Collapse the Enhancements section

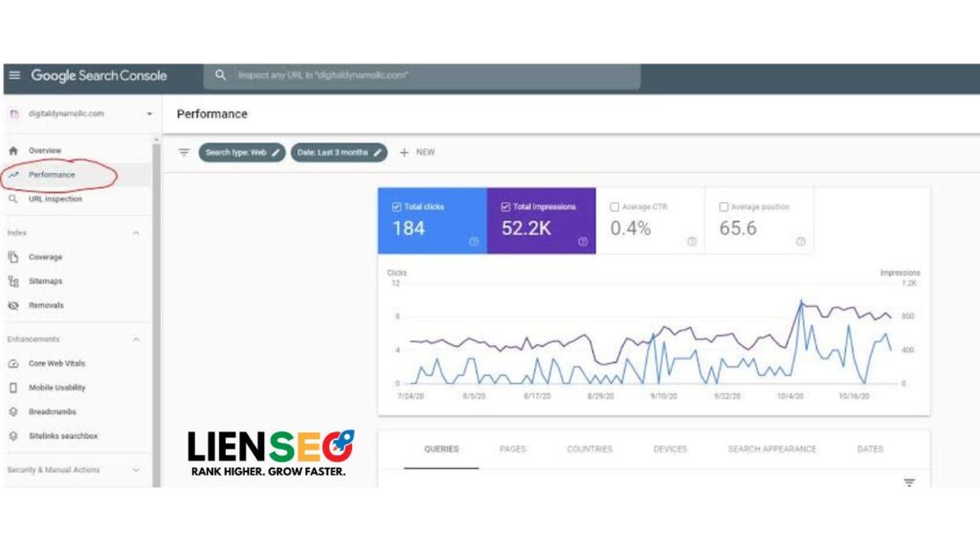[136, 340]
